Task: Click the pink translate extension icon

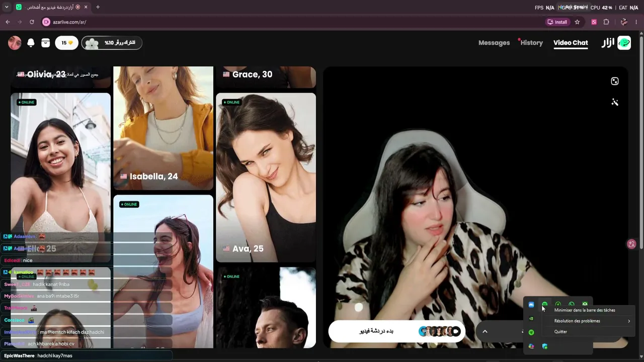Action: pos(594,22)
